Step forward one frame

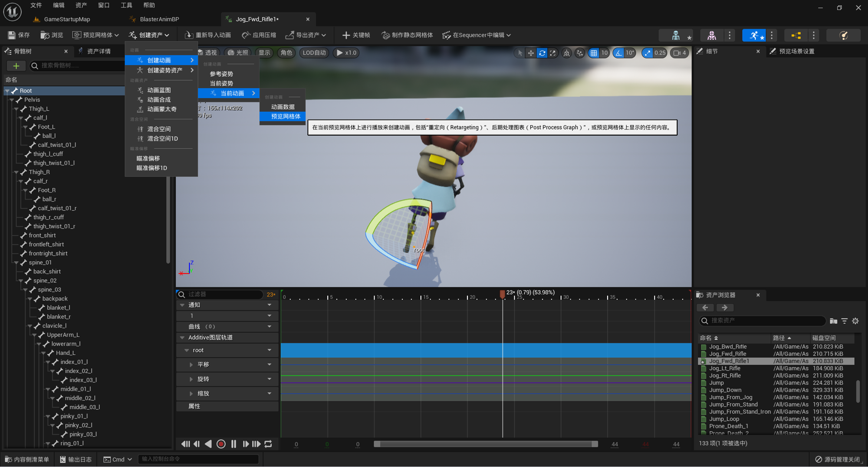tap(245, 444)
